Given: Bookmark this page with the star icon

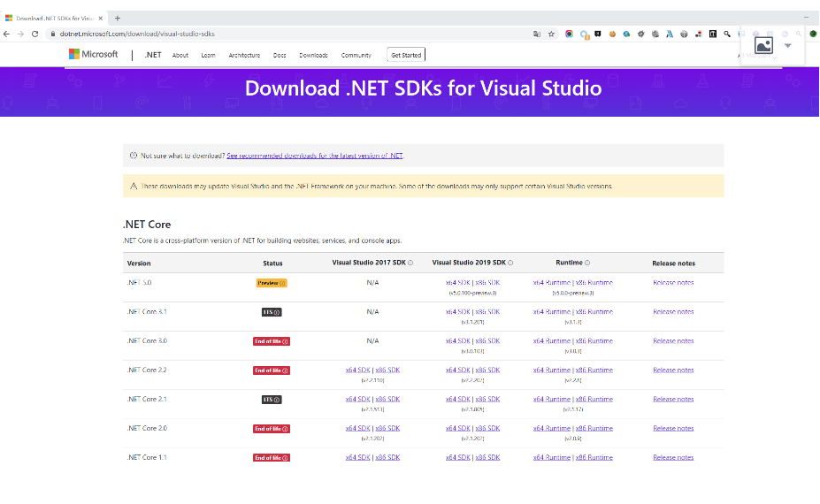Looking at the screenshot, I should tap(551, 34).
